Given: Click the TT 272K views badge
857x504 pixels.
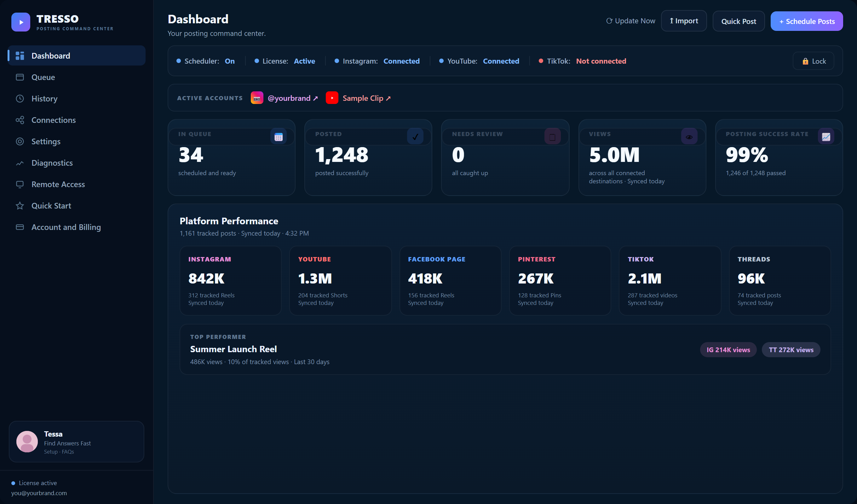Looking at the screenshot, I should pos(791,350).
